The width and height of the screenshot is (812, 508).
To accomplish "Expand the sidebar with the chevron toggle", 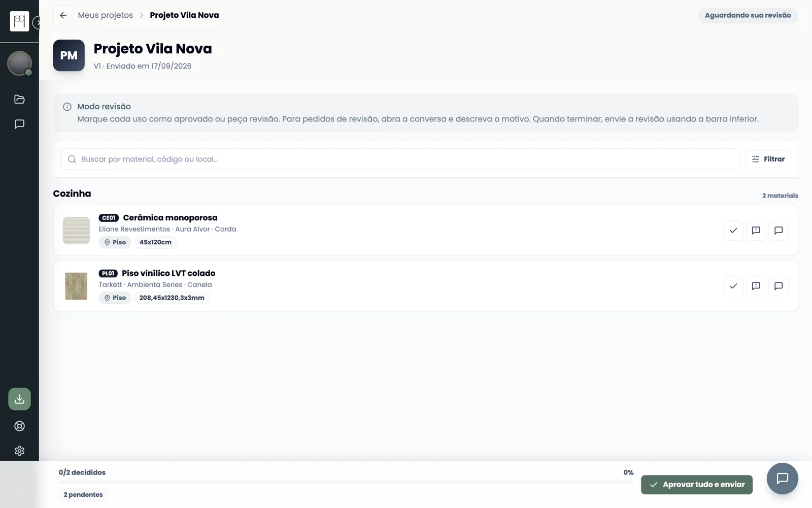I will (x=37, y=22).
